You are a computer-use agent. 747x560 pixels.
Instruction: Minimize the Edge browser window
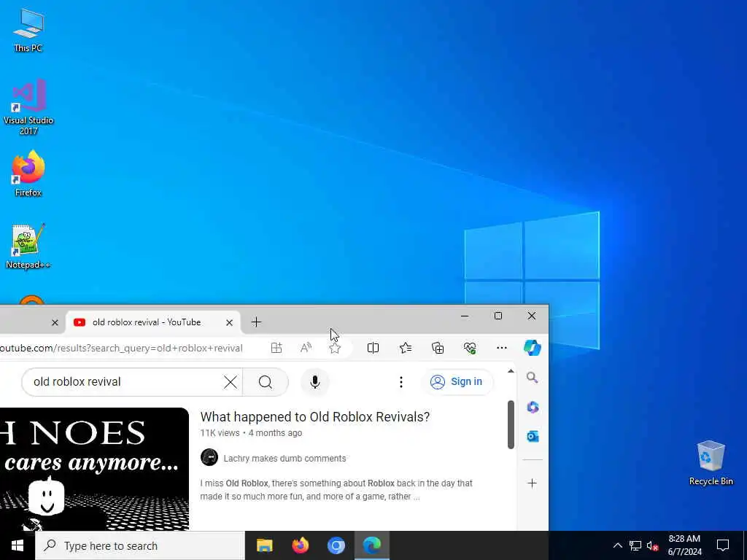(x=465, y=316)
